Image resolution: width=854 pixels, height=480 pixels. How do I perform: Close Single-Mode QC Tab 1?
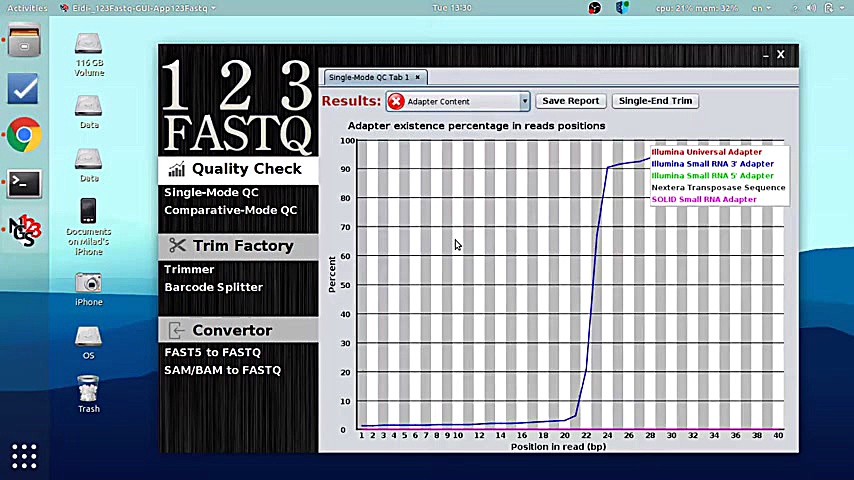point(420,77)
